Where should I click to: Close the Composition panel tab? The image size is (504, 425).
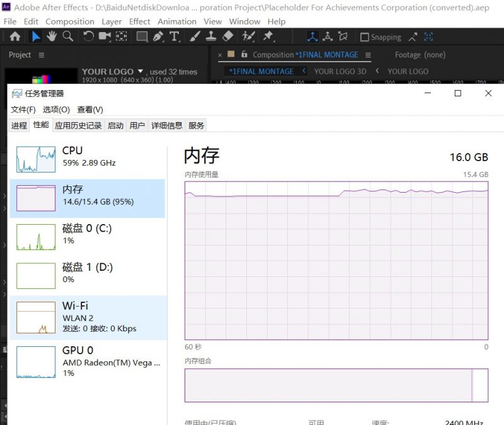pyautogui.click(x=220, y=55)
